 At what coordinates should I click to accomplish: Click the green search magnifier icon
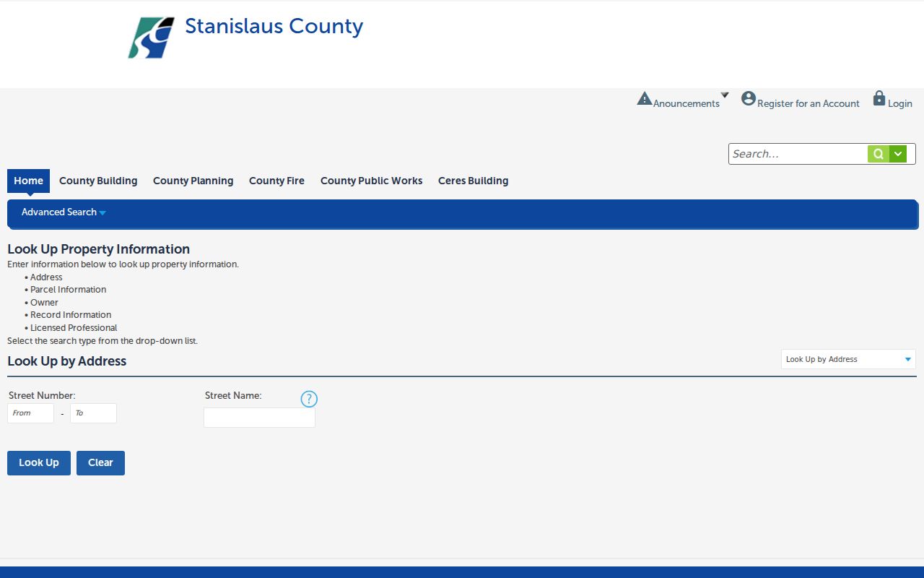879,154
